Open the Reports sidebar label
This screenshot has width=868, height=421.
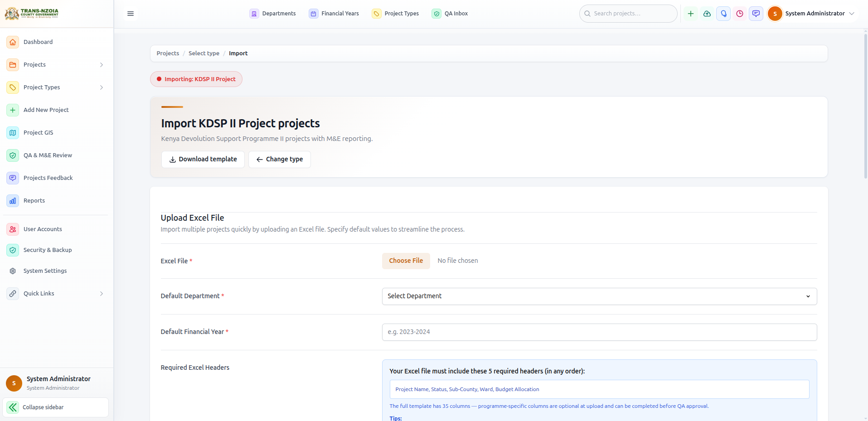pos(34,201)
